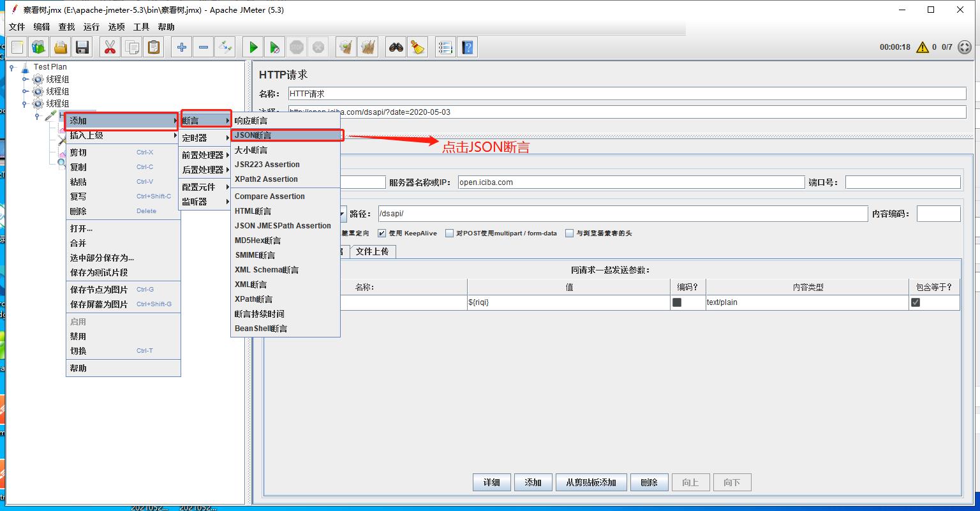Screen dimensions: 980x511
Task: Click the empty 端口号 input field
Action: pos(903,182)
